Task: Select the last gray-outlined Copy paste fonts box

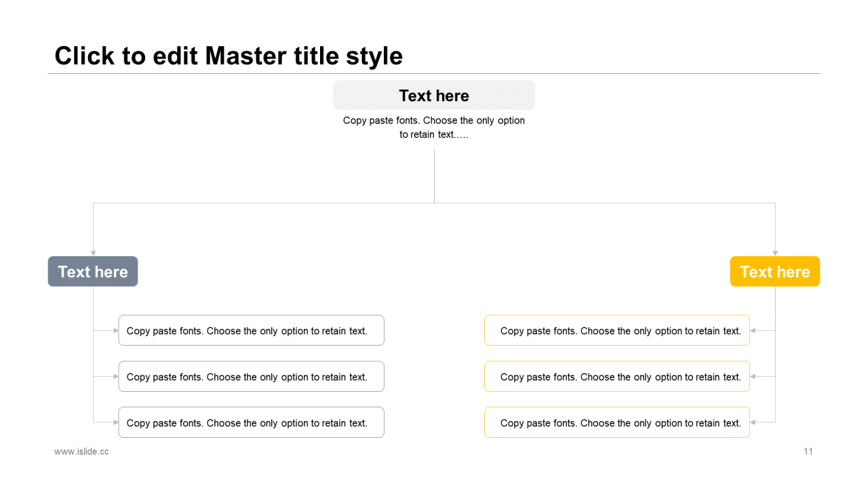Action: point(252,423)
